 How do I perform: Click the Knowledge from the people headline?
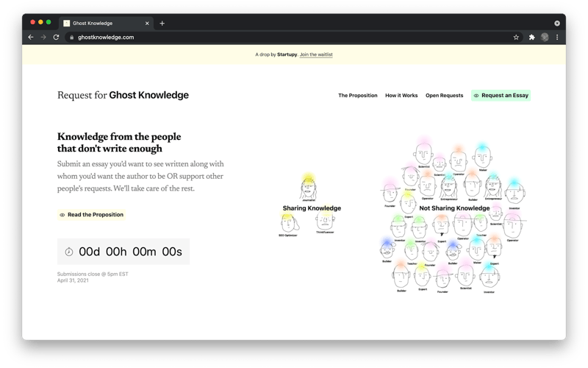coord(119,142)
